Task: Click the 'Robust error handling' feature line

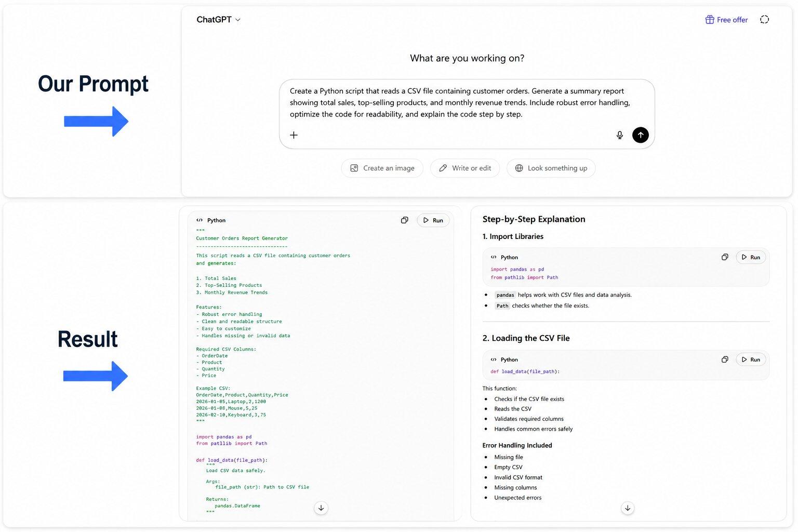Action: (x=229, y=314)
